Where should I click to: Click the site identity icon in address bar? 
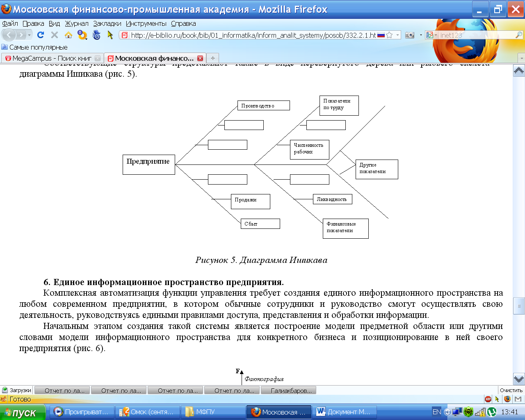125,35
